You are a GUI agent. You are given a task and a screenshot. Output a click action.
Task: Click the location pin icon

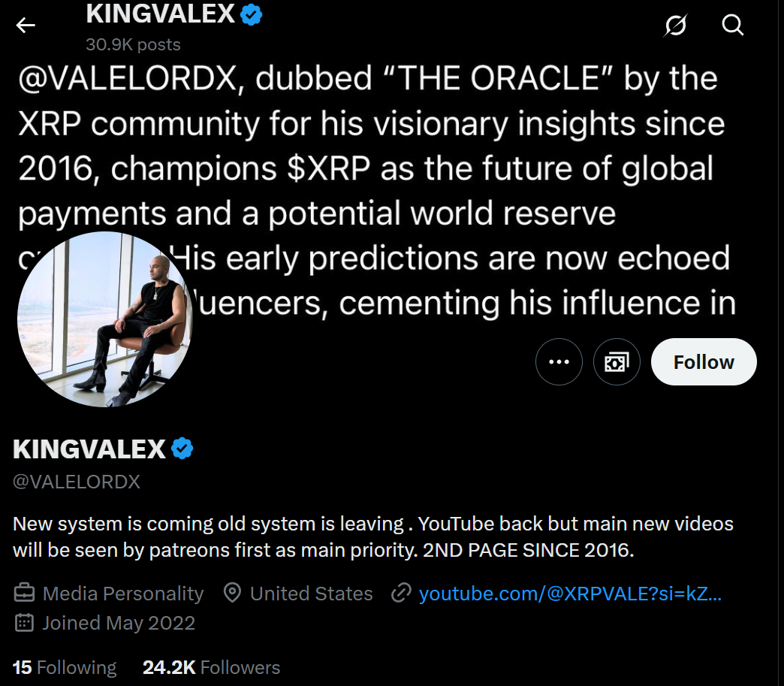[x=232, y=593]
